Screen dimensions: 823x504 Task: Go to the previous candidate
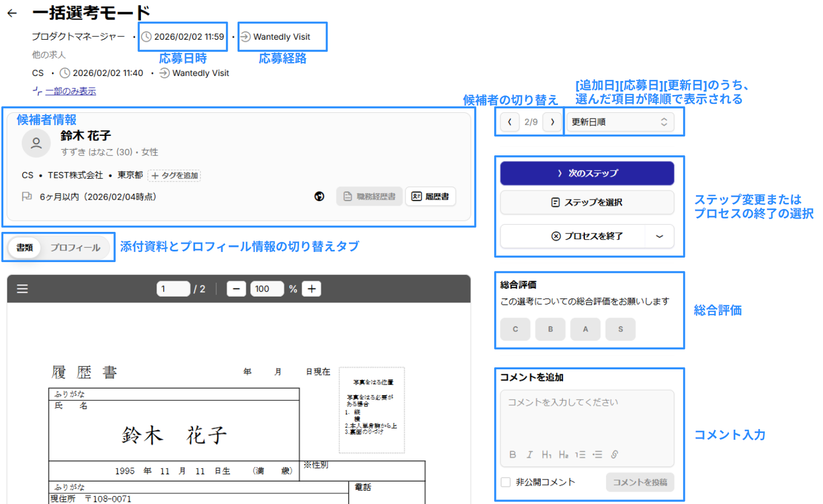(x=509, y=122)
